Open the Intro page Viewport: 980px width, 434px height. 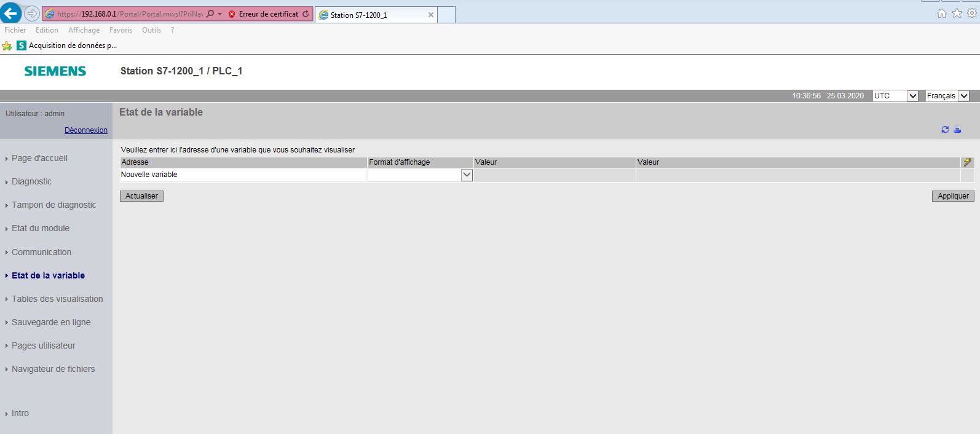(x=20, y=413)
